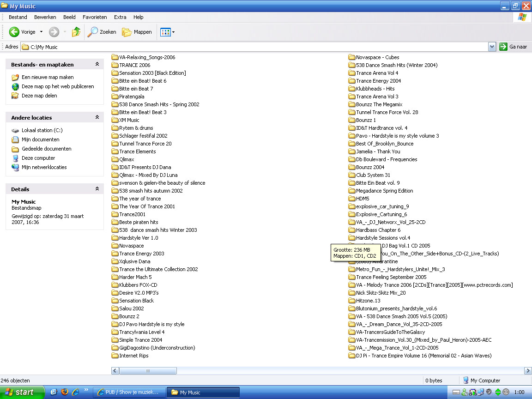Open the Vorige history dropdown arrow
Viewport: 532px width, 399px height.
click(x=42, y=32)
